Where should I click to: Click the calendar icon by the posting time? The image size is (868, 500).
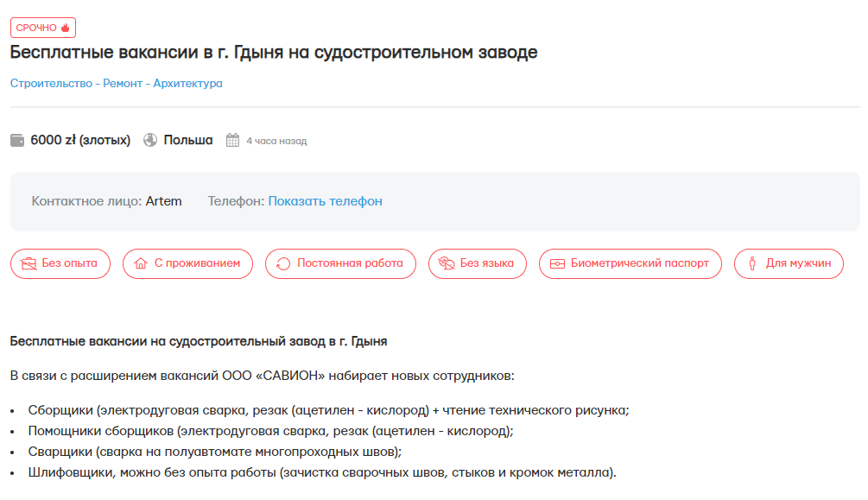(x=232, y=140)
